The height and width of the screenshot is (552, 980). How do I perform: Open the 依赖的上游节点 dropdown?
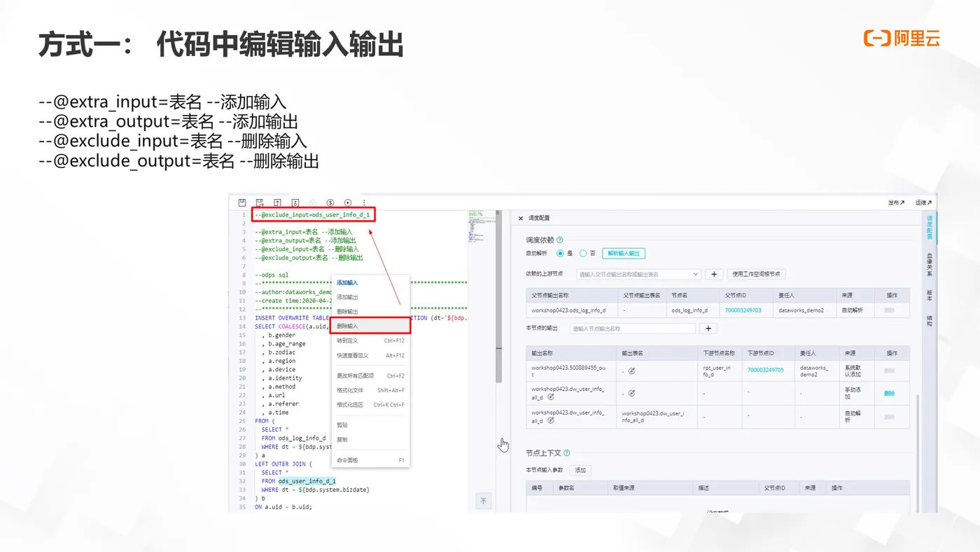pos(638,274)
